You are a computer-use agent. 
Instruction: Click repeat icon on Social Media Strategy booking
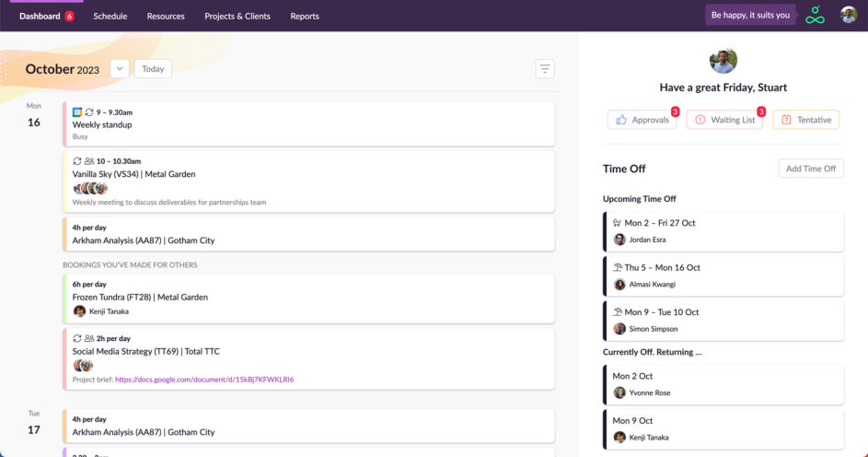77,338
